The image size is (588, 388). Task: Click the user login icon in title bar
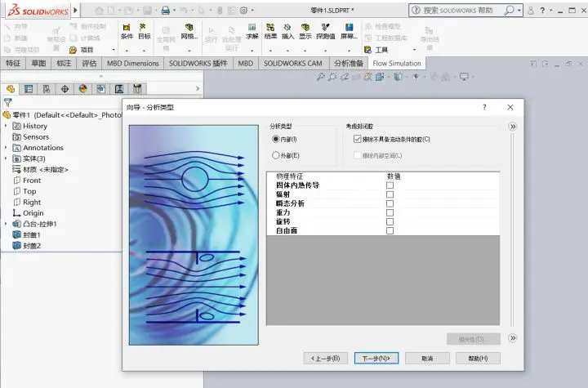click(531, 11)
